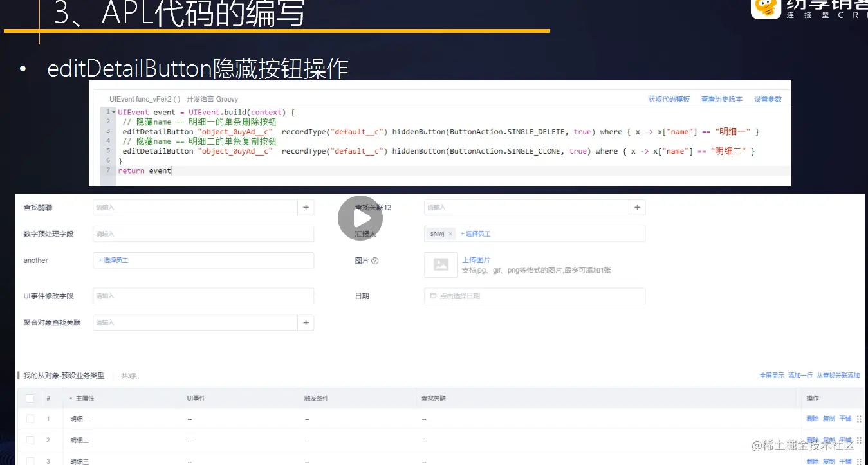Sort by 主属性 using the arrow icon
This screenshot has width=868, height=465.
71,399
